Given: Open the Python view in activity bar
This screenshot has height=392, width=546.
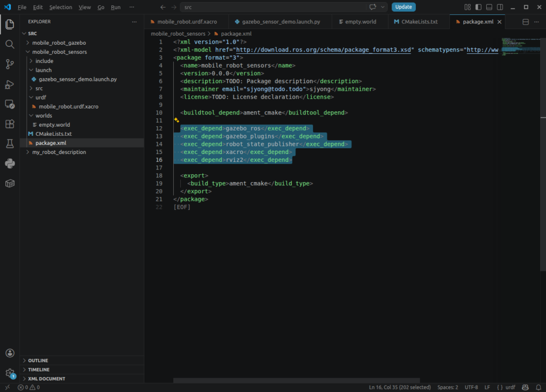Looking at the screenshot, I should pyautogui.click(x=10, y=164).
